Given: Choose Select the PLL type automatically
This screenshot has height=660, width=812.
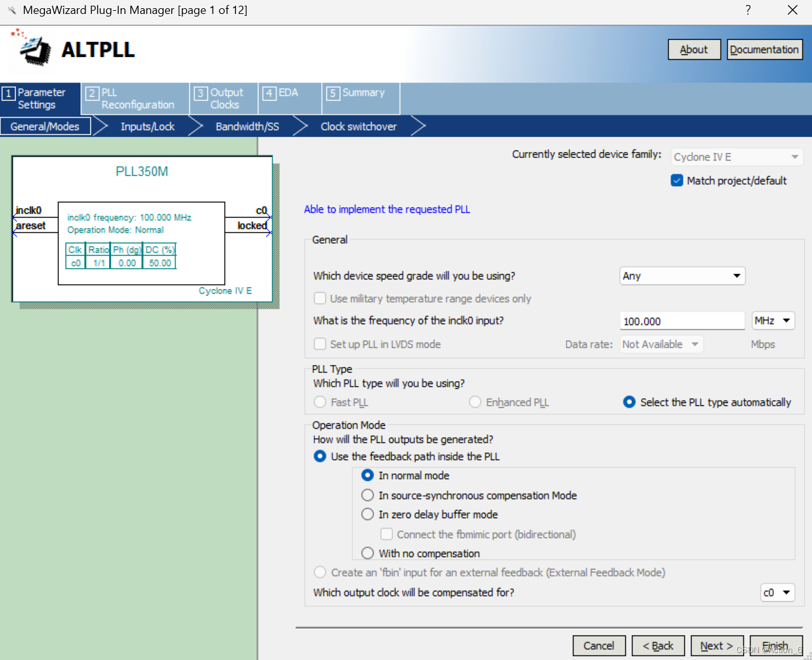Looking at the screenshot, I should [x=629, y=402].
